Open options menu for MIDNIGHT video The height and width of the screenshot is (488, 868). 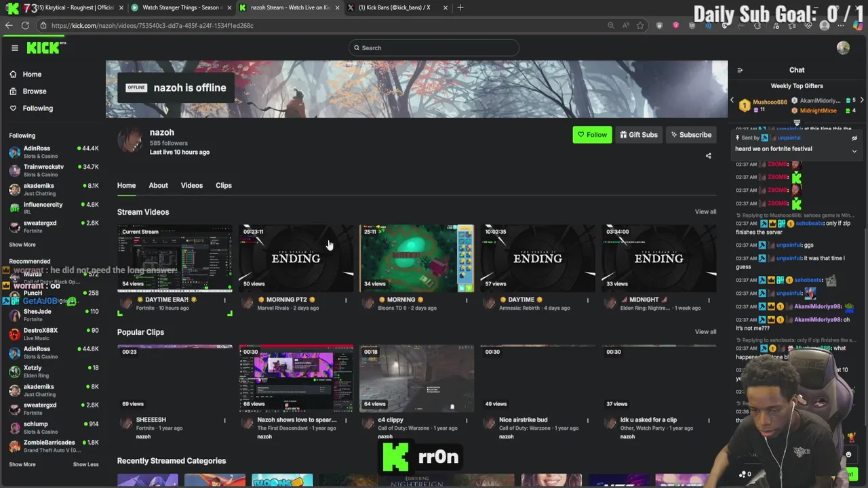coord(709,300)
